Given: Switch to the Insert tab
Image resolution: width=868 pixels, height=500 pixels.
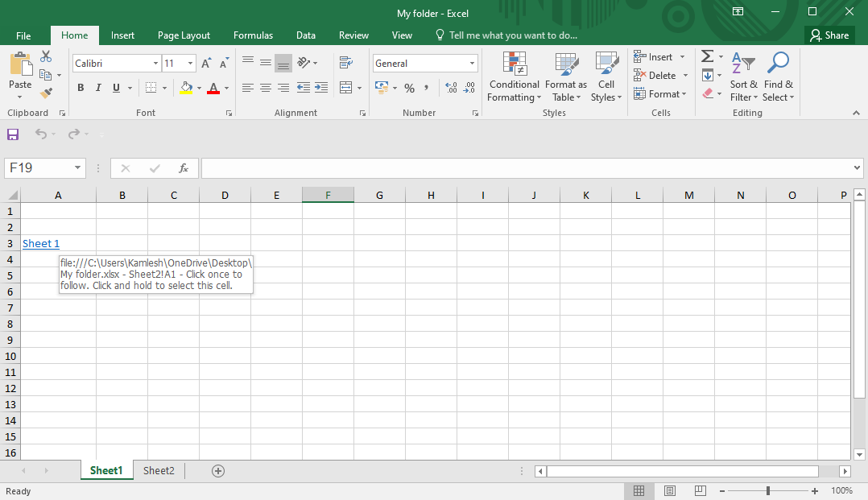Looking at the screenshot, I should (x=122, y=35).
